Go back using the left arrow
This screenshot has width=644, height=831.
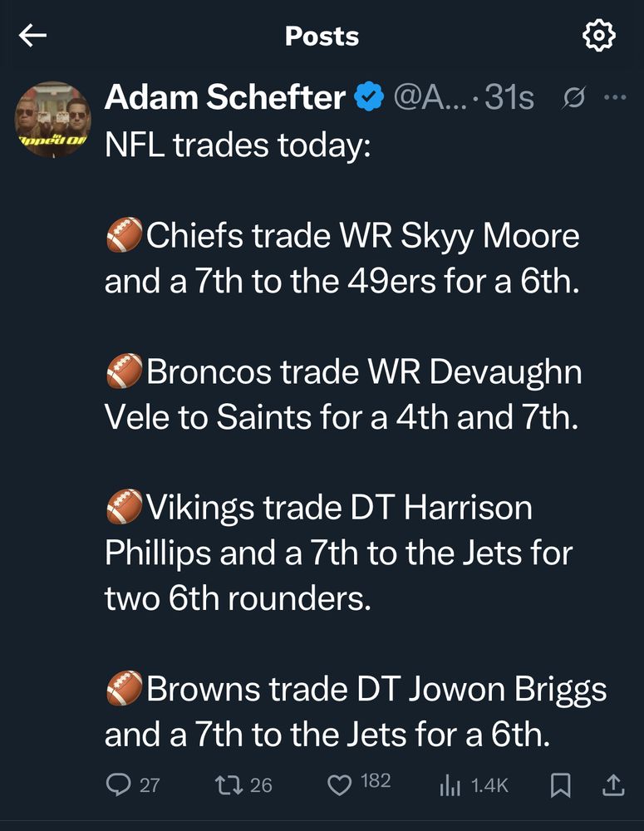(33, 36)
